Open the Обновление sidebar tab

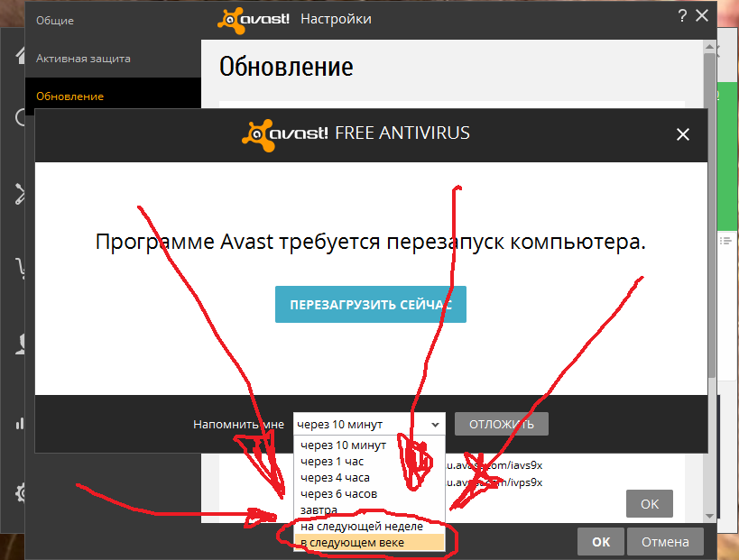click(69, 96)
